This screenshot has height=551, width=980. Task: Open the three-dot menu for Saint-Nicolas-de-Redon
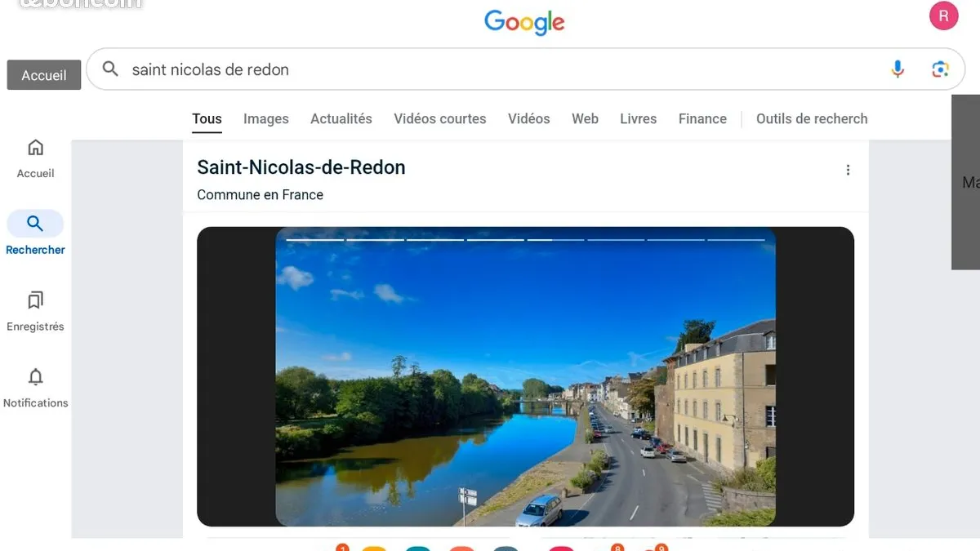point(848,170)
